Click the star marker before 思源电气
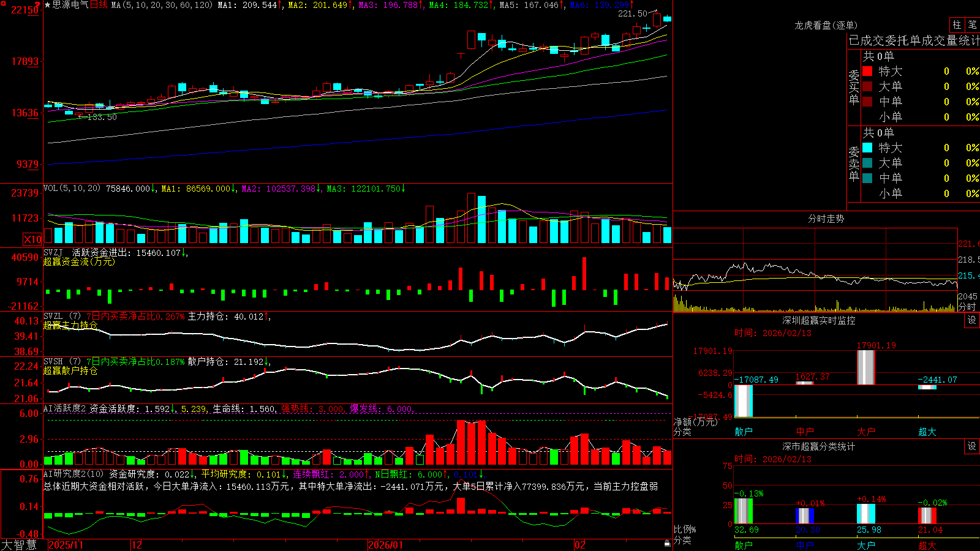 point(48,5)
